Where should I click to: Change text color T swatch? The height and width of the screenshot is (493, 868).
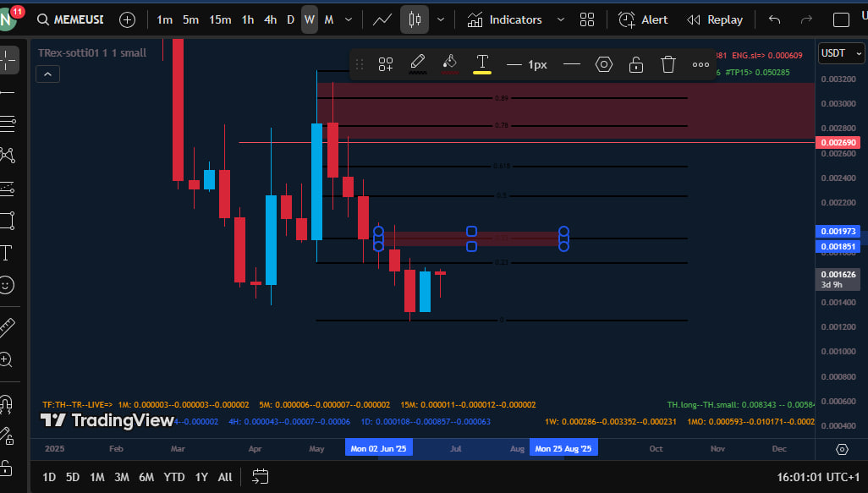pos(482,65)
